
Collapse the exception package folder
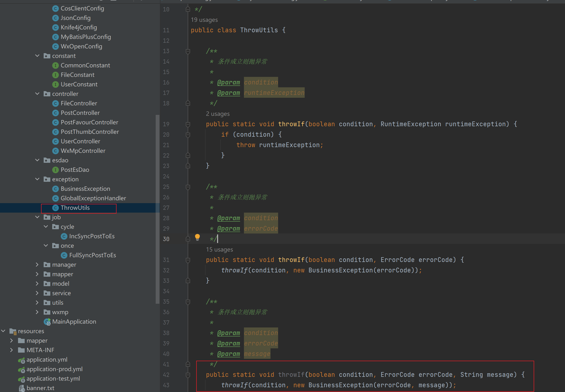[37, 179]
